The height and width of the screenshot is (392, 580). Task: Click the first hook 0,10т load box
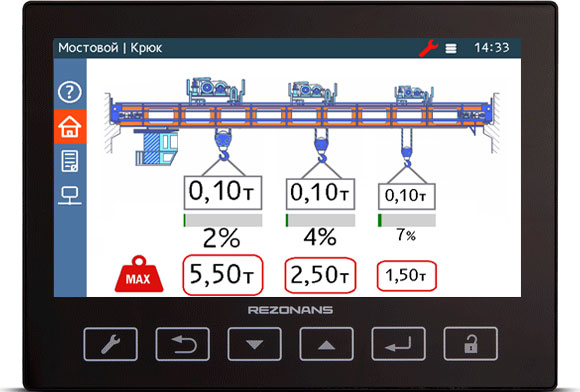tap(223, 193)
